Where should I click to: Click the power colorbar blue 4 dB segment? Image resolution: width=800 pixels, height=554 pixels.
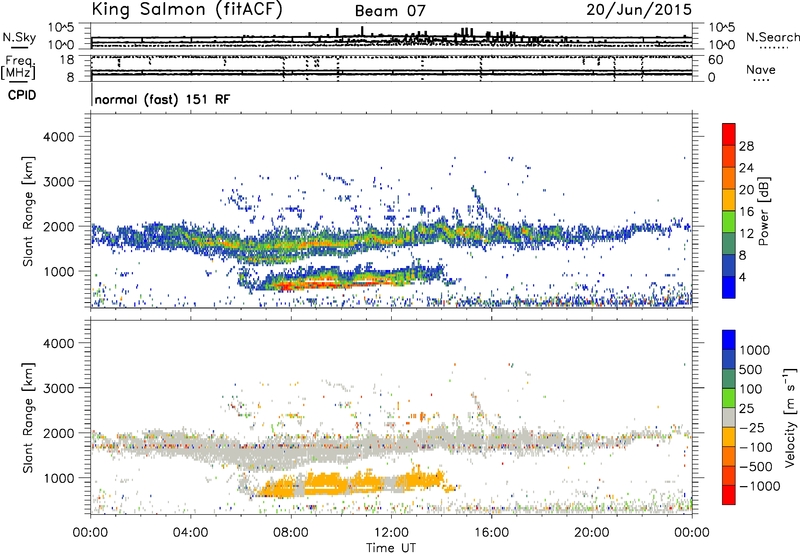click(729, 287)
